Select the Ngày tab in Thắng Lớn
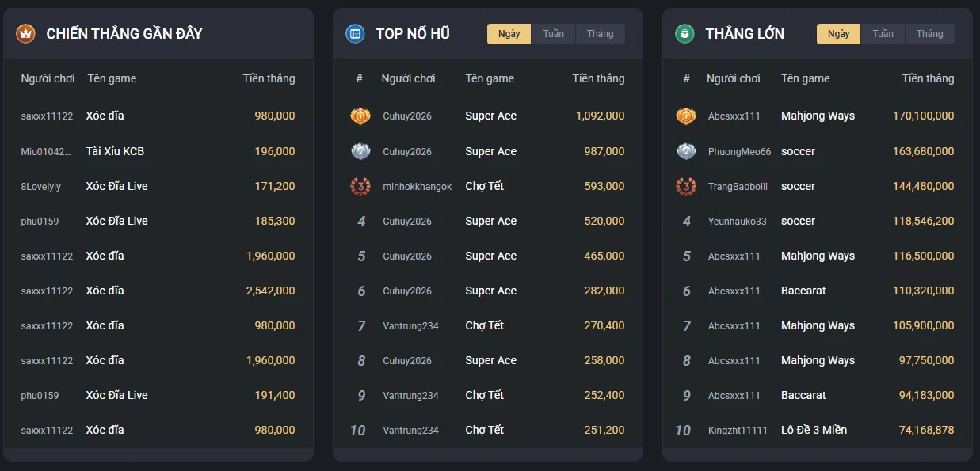This screenshot has height=471, width=980. tap(838, 34)
